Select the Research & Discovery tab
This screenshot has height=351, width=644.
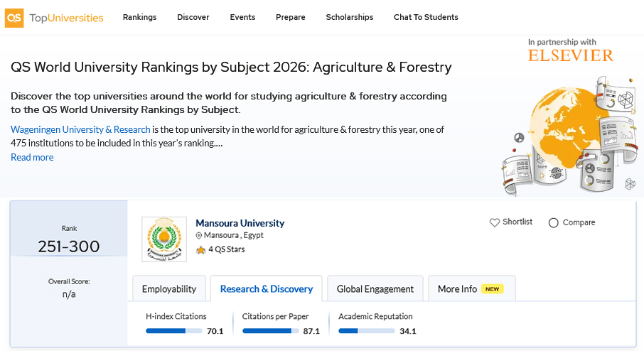(266, 289)
